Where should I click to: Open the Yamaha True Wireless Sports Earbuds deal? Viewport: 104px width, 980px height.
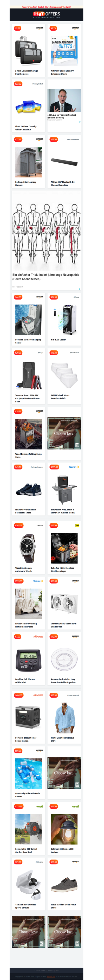pos(25,906)
